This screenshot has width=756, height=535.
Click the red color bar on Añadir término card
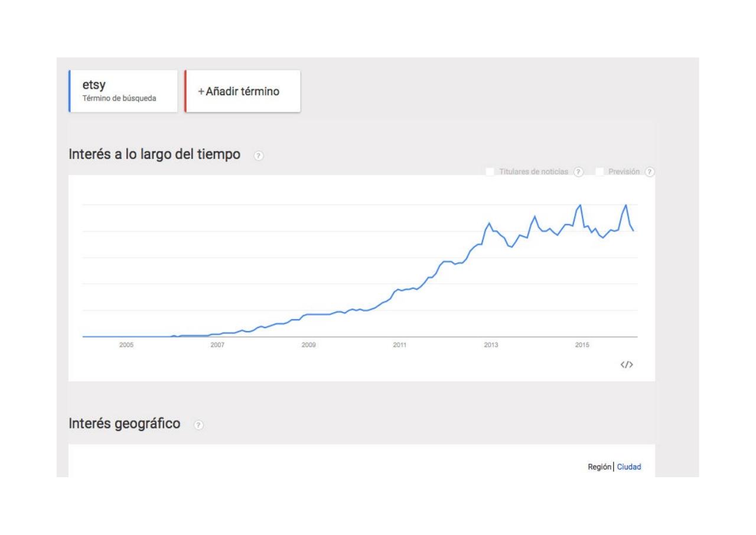click(x=185, y=91)
